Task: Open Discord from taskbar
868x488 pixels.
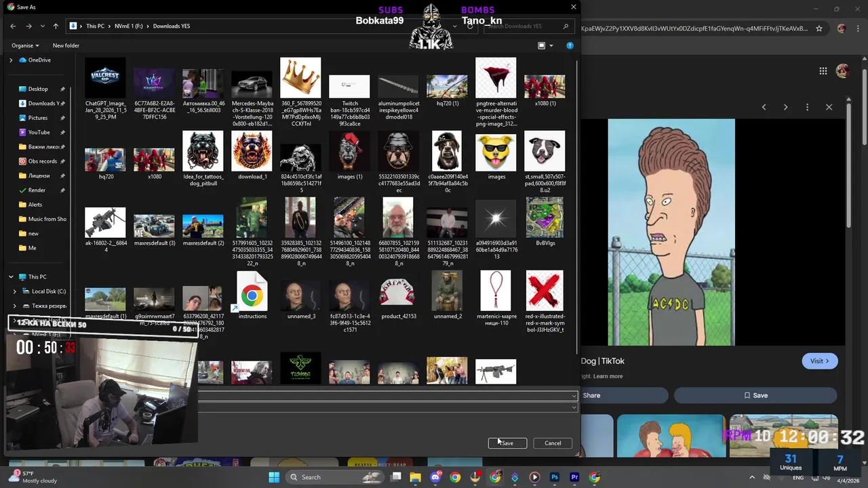Action: (x=435, y=477)
